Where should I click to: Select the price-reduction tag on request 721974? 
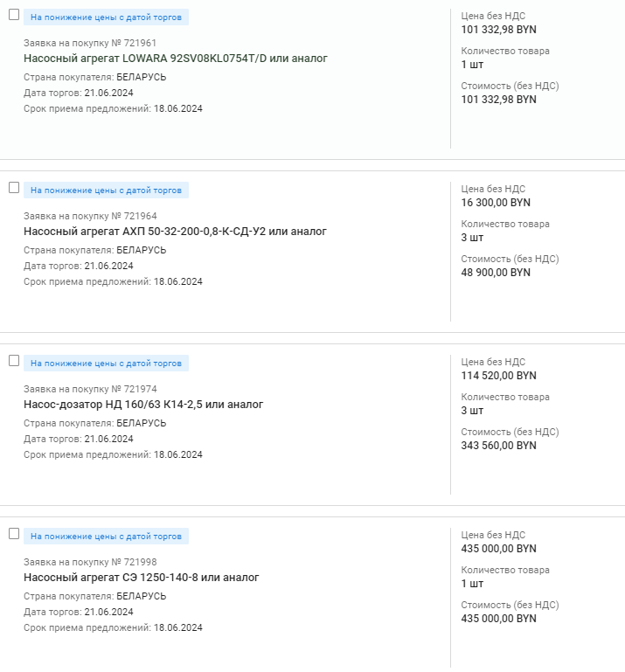point(106,364)
